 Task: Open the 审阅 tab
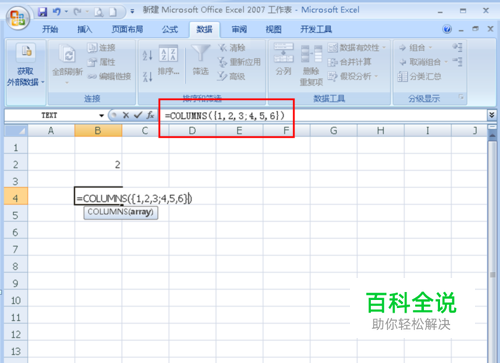tap(239, 29)
